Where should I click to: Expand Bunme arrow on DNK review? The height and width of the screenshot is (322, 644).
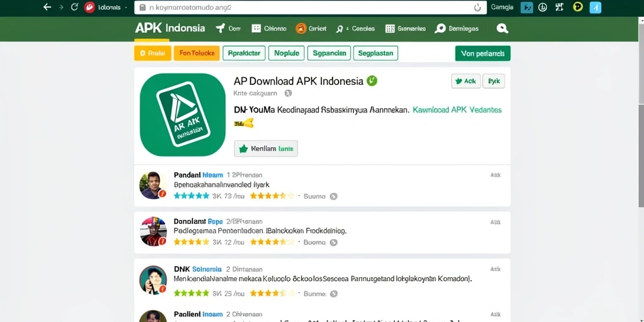pyautogui.click(x=333, y=294)
